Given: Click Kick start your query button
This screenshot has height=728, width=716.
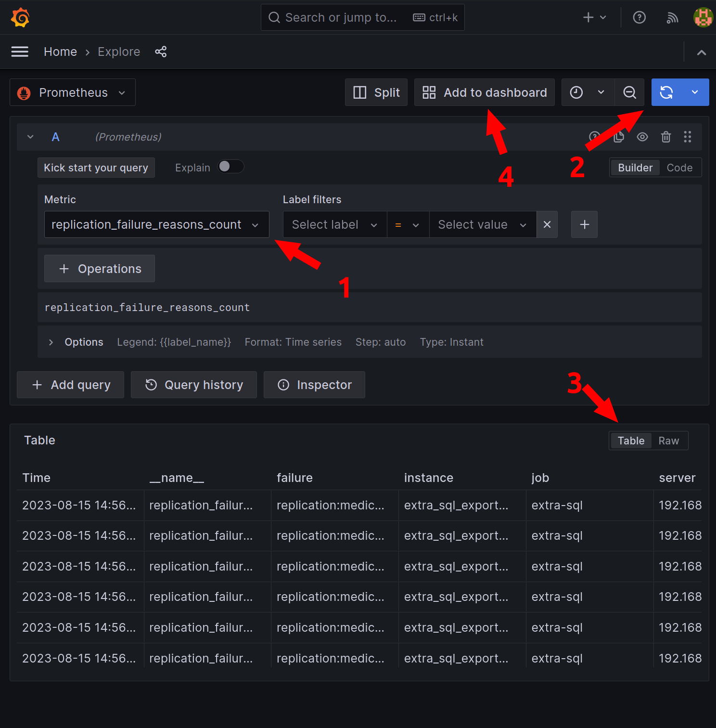Looking at the screenshot, I should pos(96,168).
